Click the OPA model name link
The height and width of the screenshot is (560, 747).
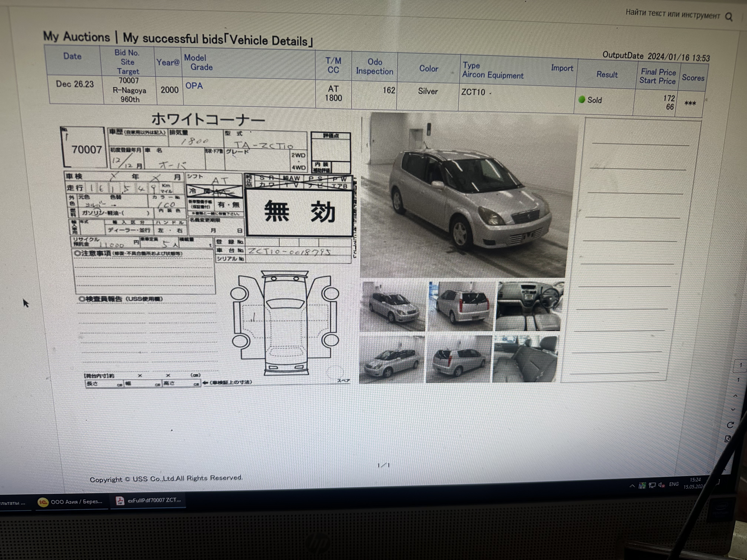194,86
